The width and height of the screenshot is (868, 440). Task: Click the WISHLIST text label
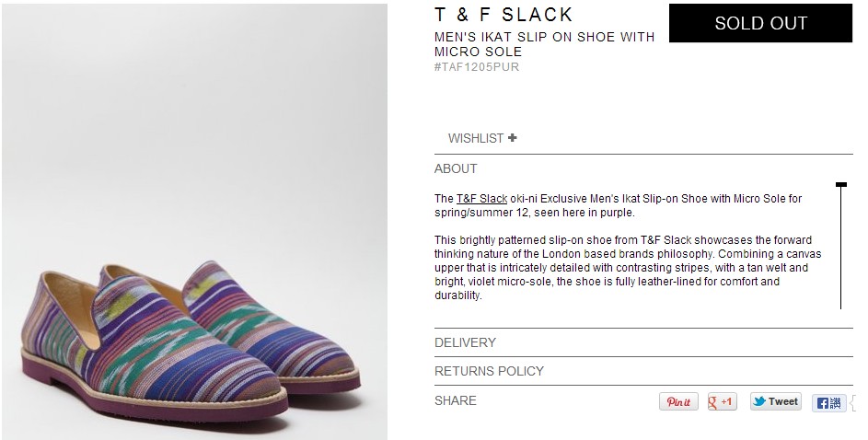pyautogui.click(x=476, y=138)
